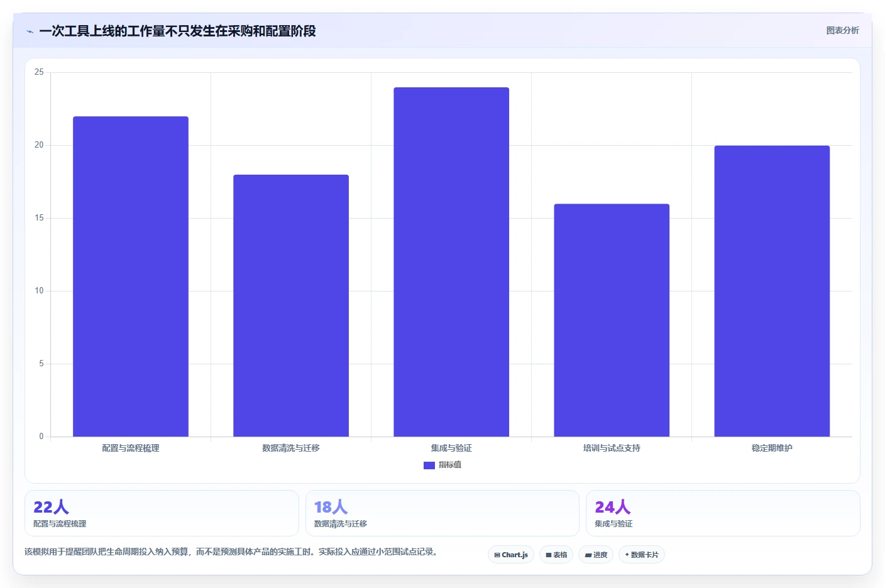The width and height of the screenshot is (885, 588).
Task: Click the 数据清洗与迁移 bar in the chart
Action: click(291, 305)
